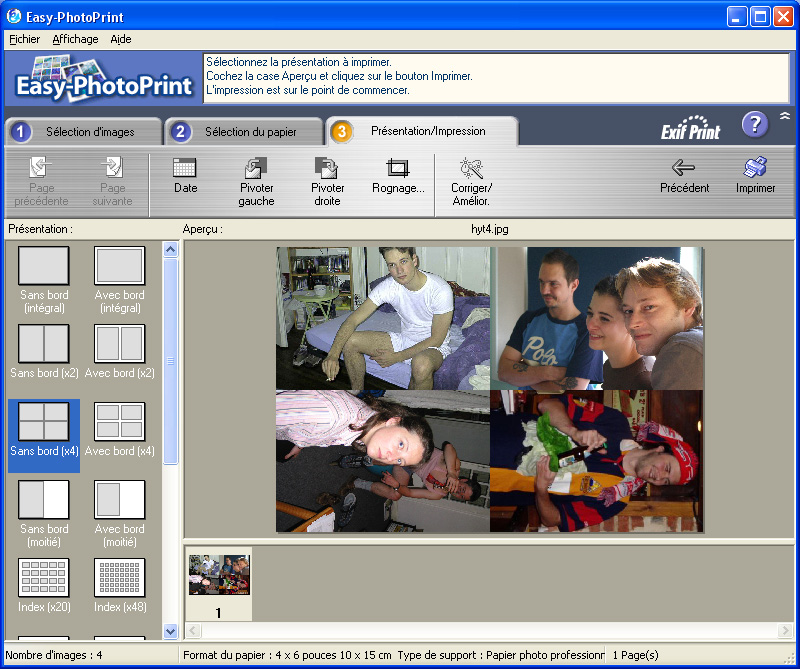This screenshot has width=800, height=669.
Task: Click the layout list scroll down arrow
Action: point(170,631)
